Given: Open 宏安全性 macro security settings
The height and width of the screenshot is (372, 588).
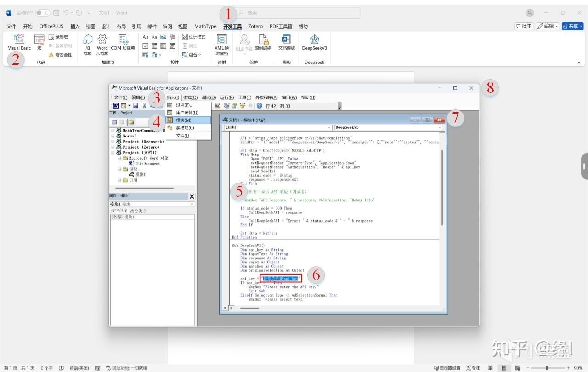Looking at the screenshot, I should pyautogui.click(x=60, y=55).
